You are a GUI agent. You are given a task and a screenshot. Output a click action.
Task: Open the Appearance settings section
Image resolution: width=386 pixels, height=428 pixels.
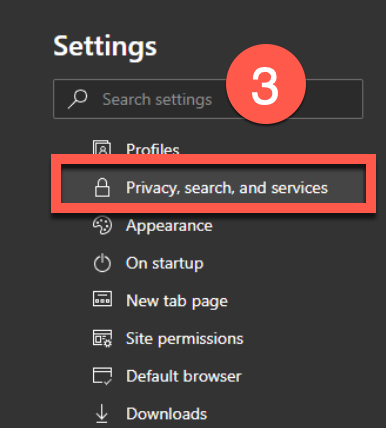pos(169,226)
